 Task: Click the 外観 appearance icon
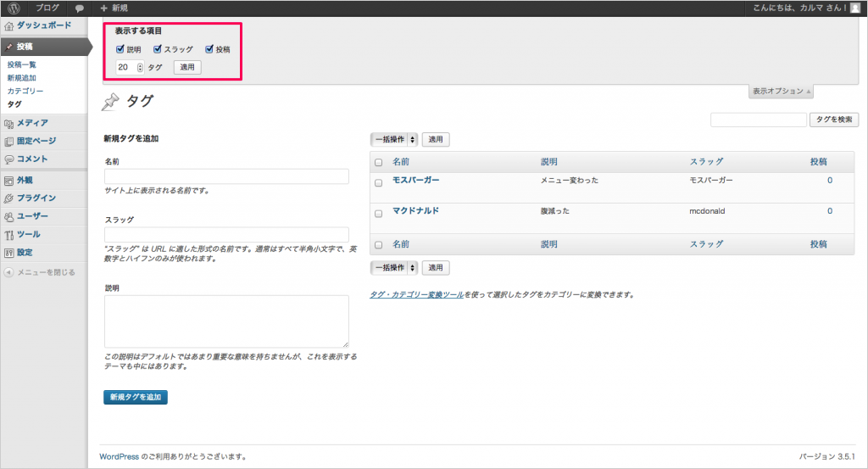(8, 181)
